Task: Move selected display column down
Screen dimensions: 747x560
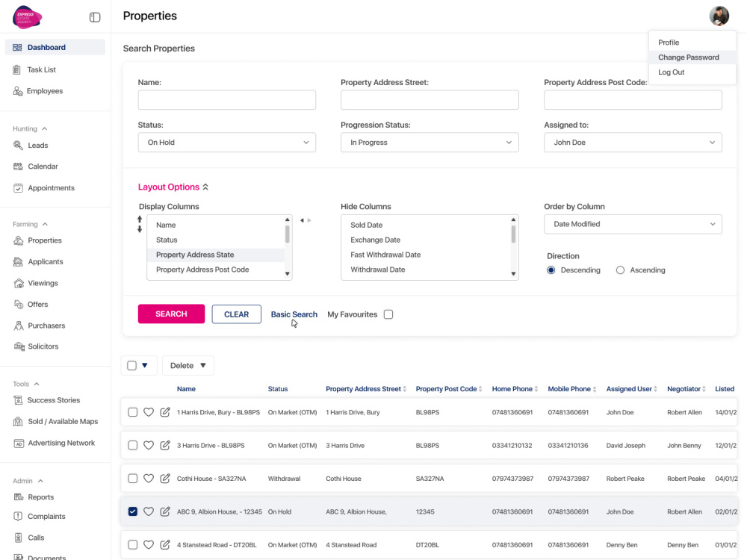Action: tap(140, 229)
